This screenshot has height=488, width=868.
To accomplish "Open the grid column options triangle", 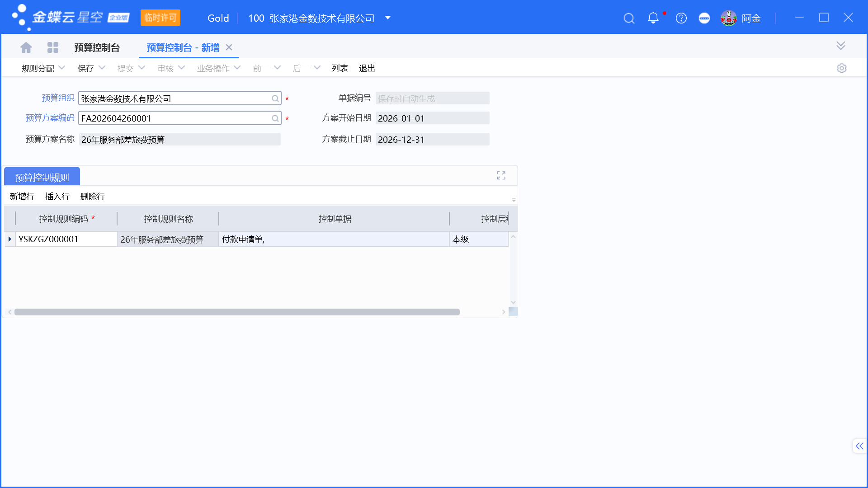I will pyautogui.click(x=514, y=200).
